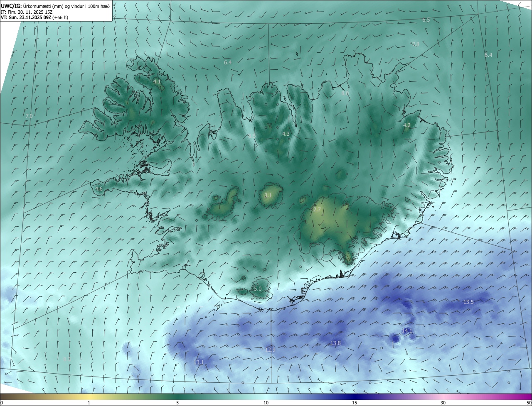The image size is (532, 406).
Task: Select the 4.3 value label
Action: point(286,134)
